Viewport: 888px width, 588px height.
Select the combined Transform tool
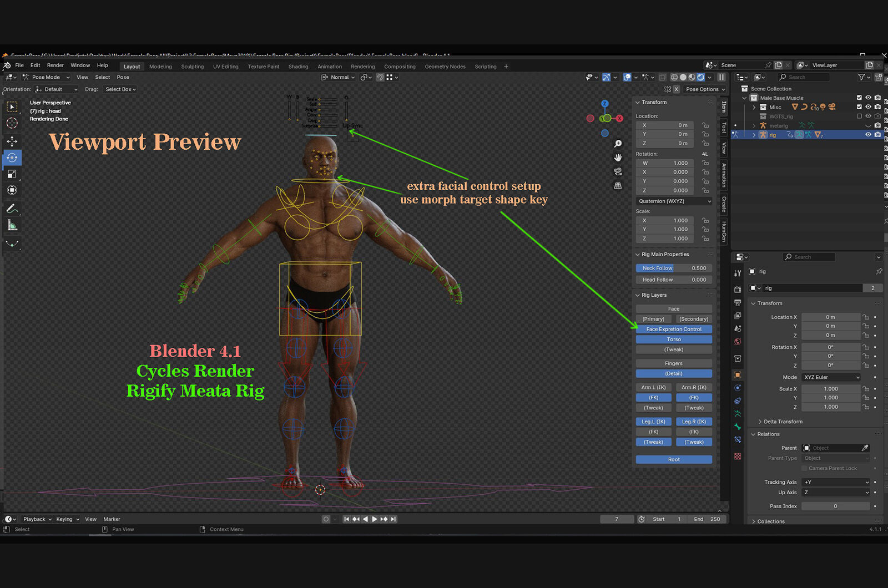[12, 190]
